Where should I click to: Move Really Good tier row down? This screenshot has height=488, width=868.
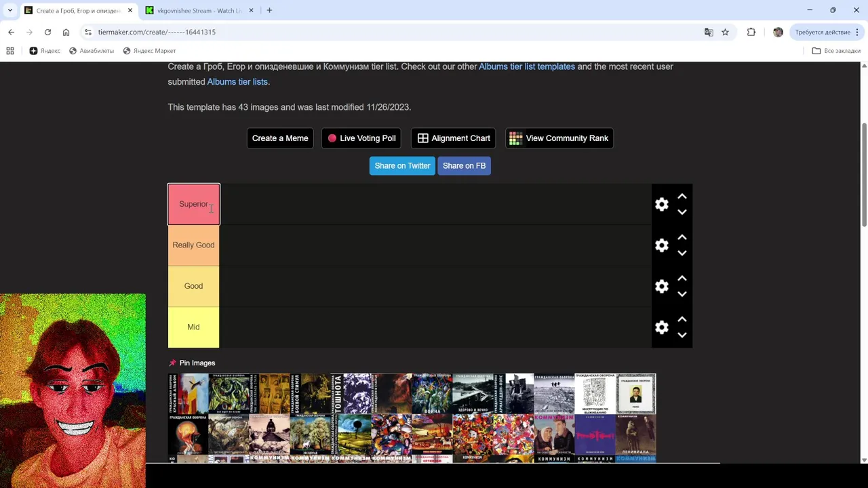(x=682, y=253)
